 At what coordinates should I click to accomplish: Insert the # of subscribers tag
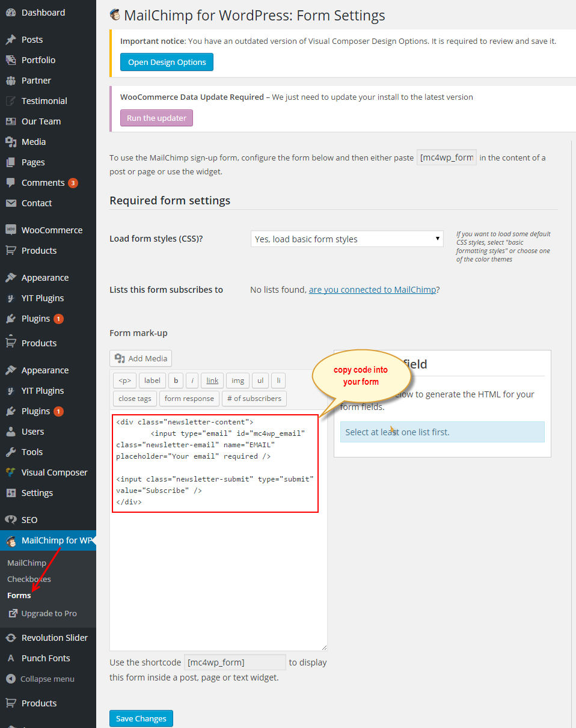tap(254, 399)
